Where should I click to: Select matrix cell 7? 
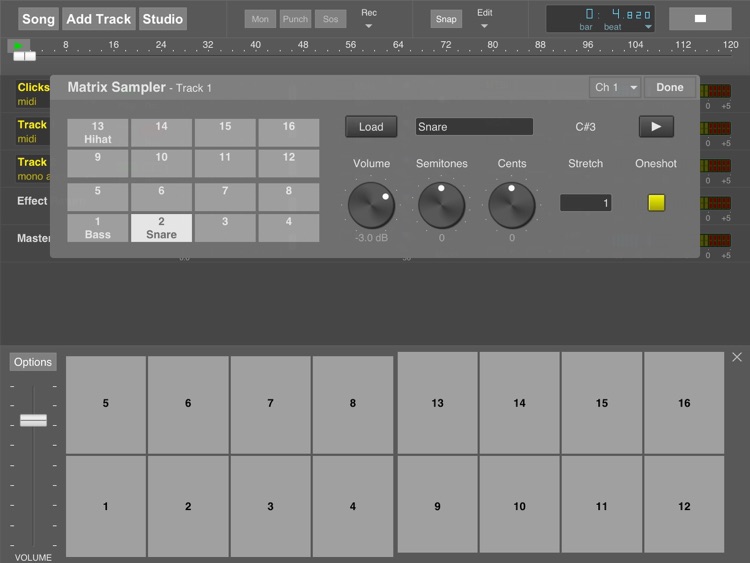[225, 197]
